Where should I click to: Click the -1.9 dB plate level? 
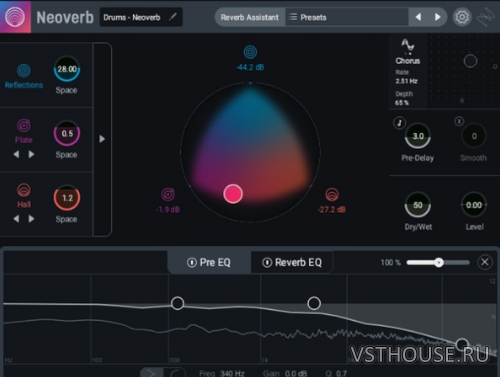(x=168, y=209)
